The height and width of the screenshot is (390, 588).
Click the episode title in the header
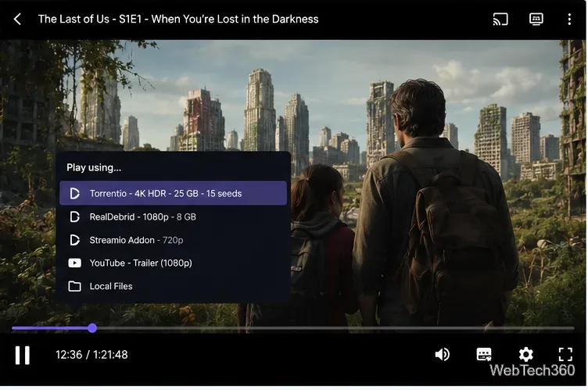tap(178, 19)
